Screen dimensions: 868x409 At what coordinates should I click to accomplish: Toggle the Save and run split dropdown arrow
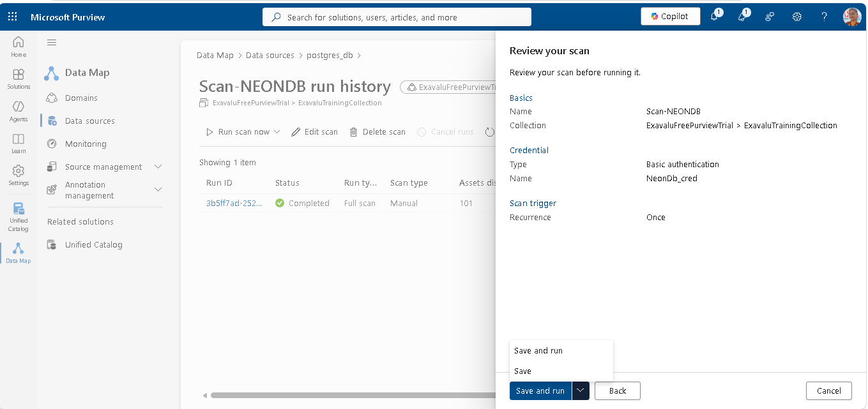[581, 391]
